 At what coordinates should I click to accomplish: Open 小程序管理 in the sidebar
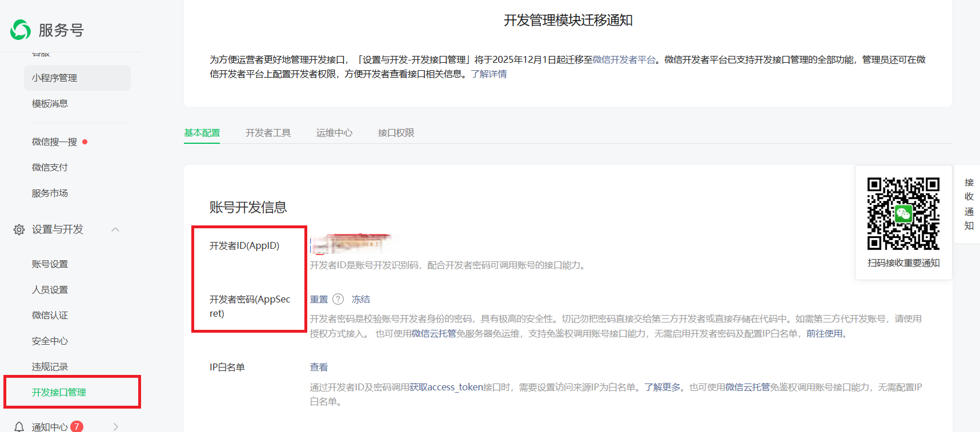[54, 78]
